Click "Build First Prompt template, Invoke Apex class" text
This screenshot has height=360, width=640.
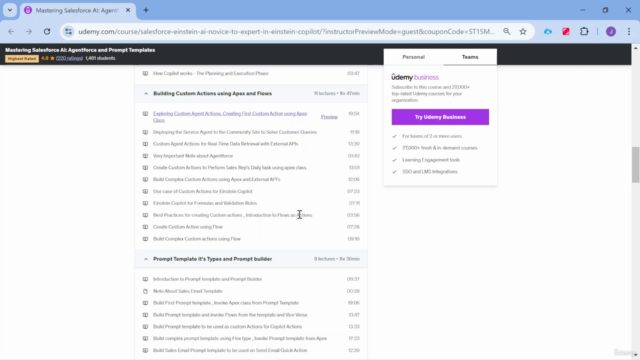click(x=226, y=303)
